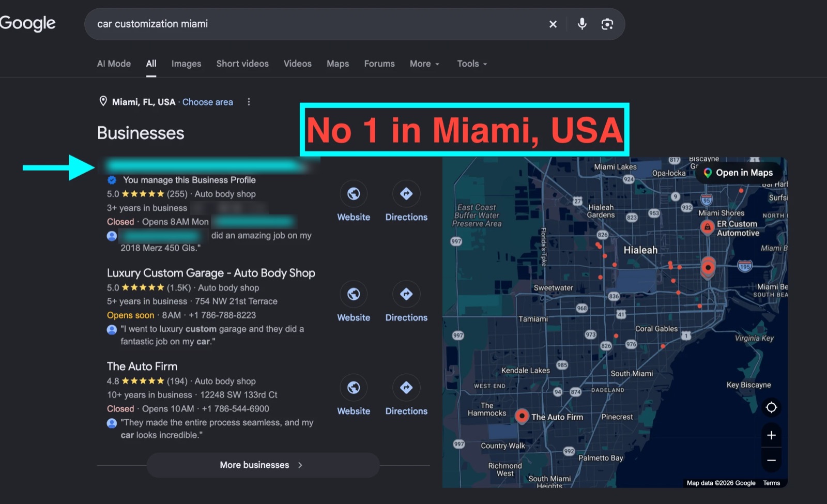
Task: Open Website for The Auto Firm
Action: 354,395
